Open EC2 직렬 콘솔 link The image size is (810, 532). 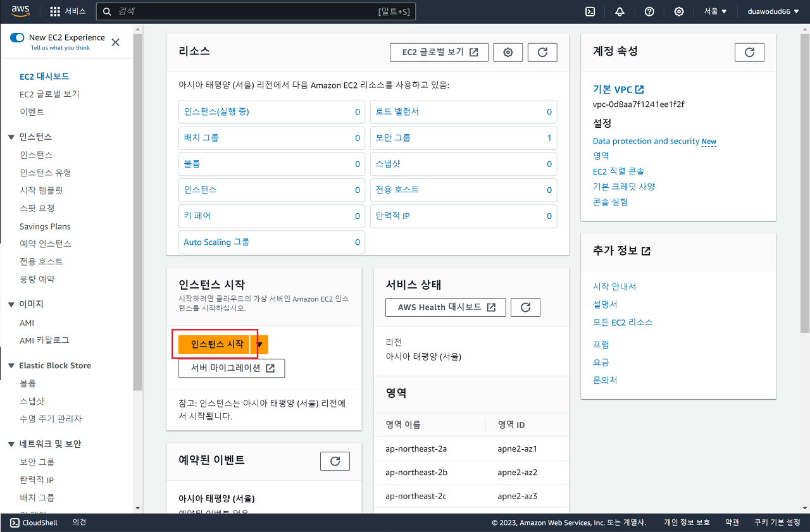(619, 171)
